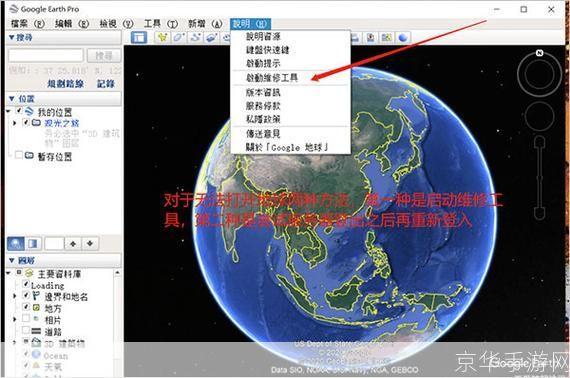Collapse the 搜尋 panel triangle
The width and height of the screenshot is (570, 378).
[x=12, y=37]
